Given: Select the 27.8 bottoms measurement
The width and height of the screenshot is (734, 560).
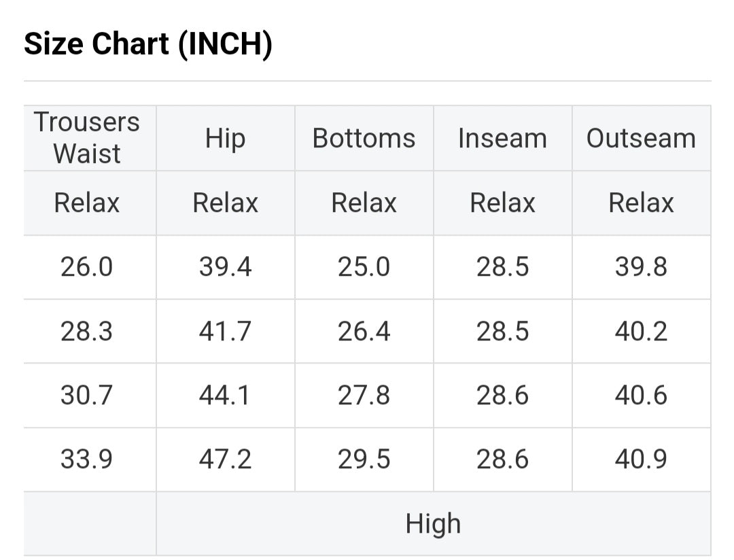Looking at the screenshot, I should [364, 396].
